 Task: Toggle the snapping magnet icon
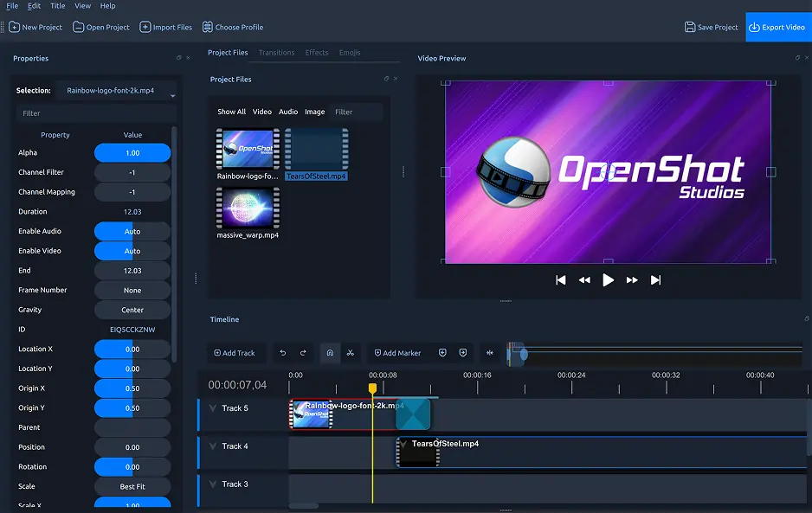click(x=330, y=353)
